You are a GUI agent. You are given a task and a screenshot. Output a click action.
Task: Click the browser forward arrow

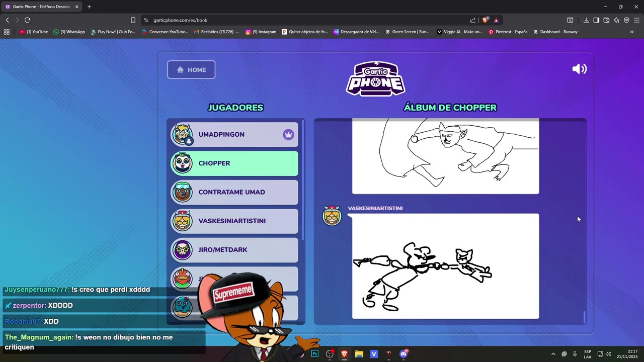point(17,20)
